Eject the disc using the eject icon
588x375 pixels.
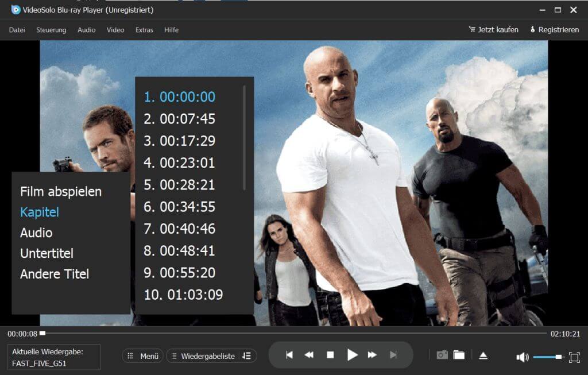pyautogui.click(x=484, y=355)
